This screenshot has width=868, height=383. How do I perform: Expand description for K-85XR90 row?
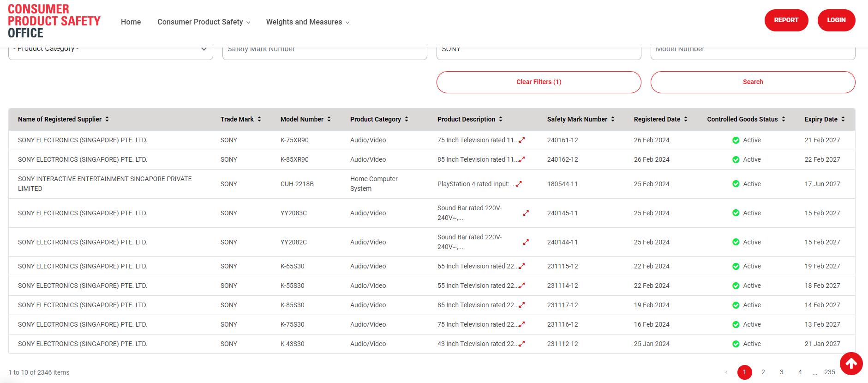pyautogui.click(x=522, y=159)
